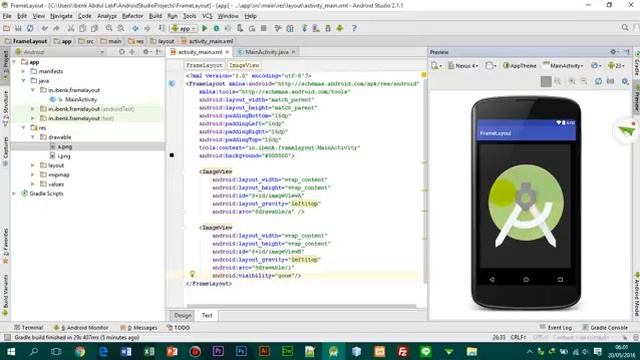This screenshot has height=360, width=640.
Task: Open FileZilla from the taskbar
Action: [402, 351]
